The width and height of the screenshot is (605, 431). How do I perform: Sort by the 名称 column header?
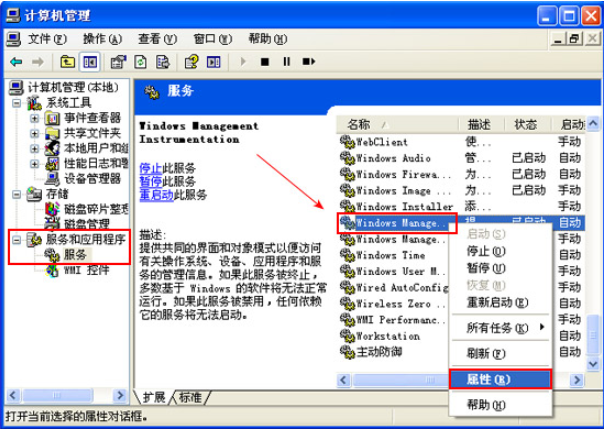398,124
